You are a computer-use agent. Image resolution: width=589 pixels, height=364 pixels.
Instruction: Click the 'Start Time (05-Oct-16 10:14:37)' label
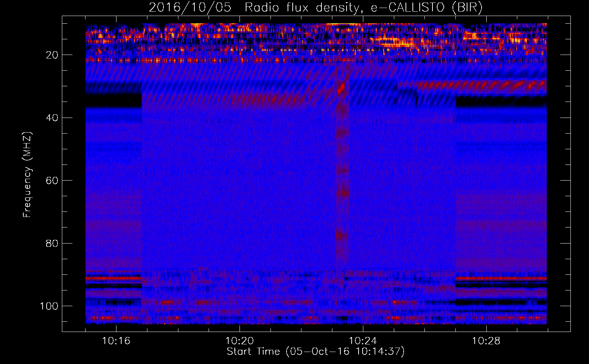[x=316, y=352]
